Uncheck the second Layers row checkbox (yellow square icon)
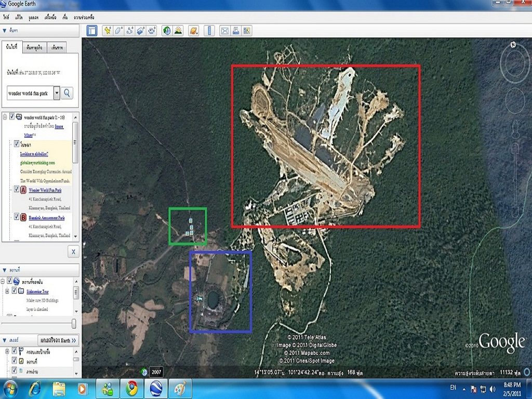Viewport: 532px width, 399px height. click(x=14, y=361)
